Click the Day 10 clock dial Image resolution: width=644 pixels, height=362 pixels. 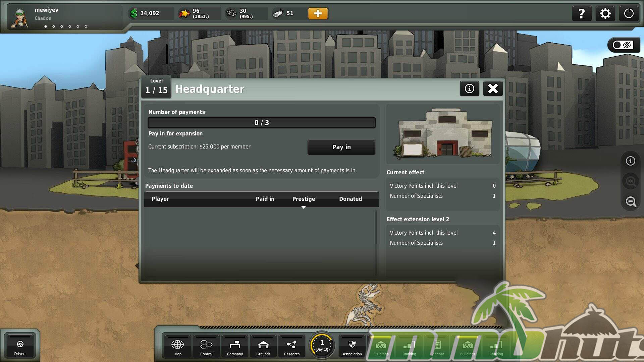(322, 345)
